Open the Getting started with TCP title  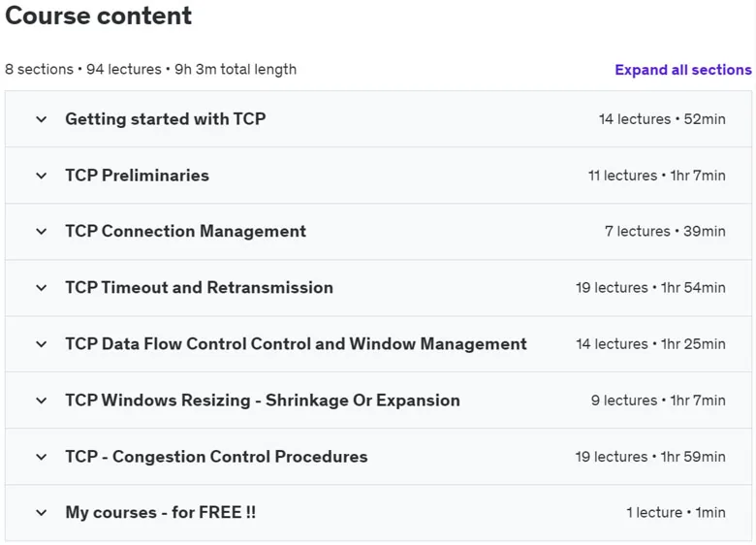pyautogui.click(x=166, y=119)
